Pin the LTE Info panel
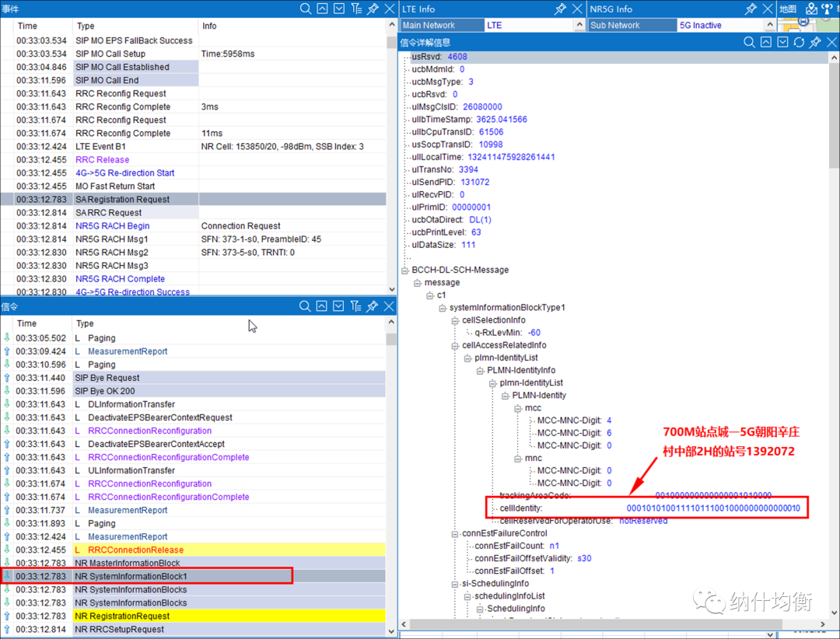 point(560,9)
